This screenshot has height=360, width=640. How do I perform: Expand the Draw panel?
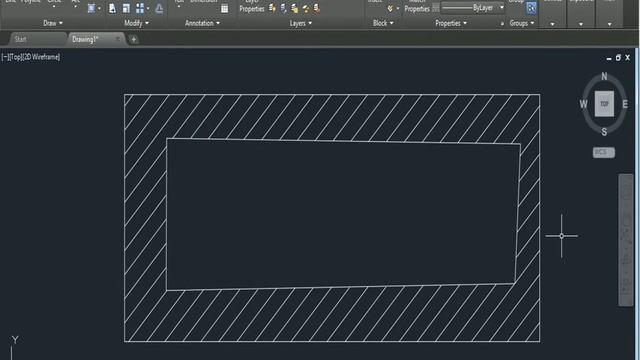[53, 23]
